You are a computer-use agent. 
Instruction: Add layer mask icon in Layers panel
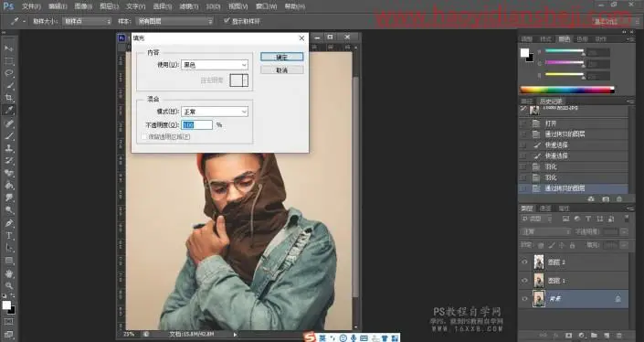[x=569, y=336]
